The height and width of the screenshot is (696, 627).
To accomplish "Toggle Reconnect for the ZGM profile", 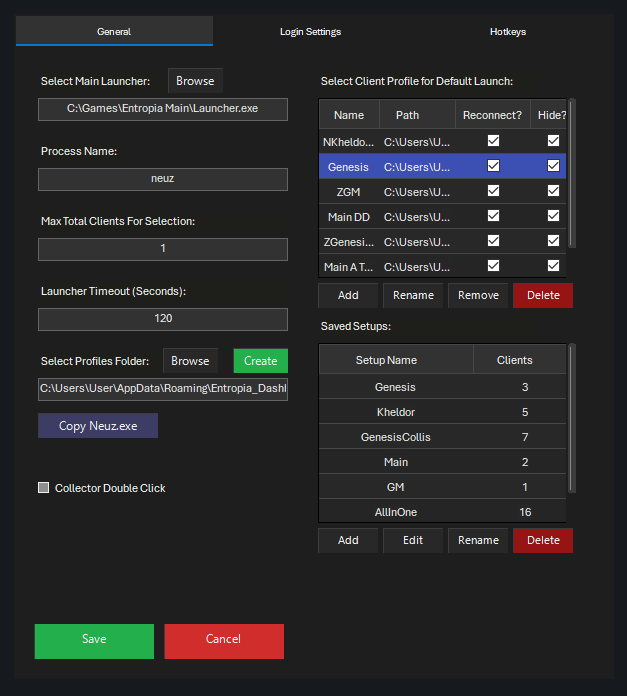I will [x=493, y=191].
